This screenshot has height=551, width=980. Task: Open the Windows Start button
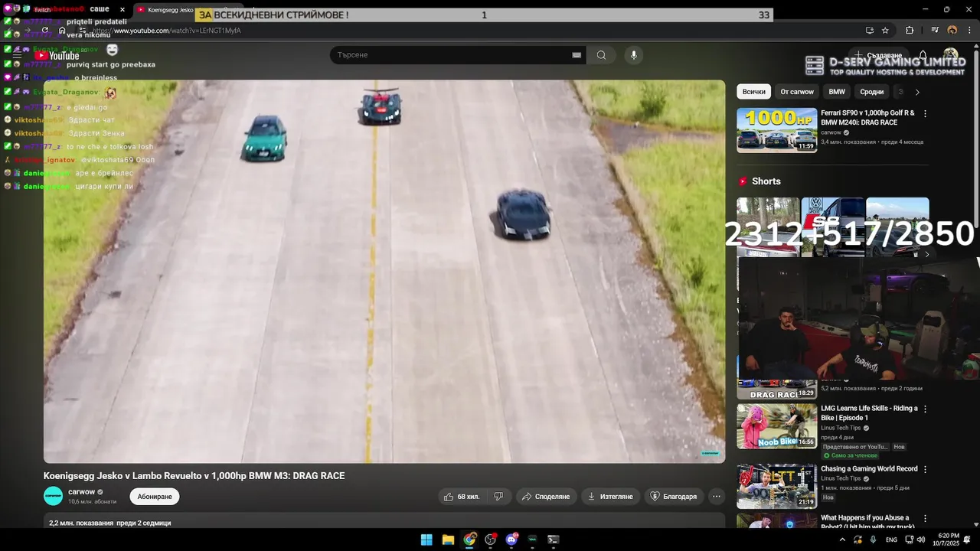point(426,540)
